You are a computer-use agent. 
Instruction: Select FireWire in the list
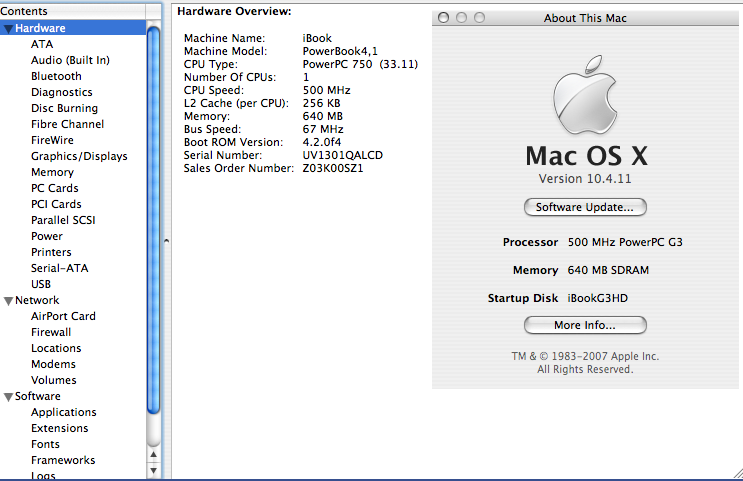click(x=52, y=140)
